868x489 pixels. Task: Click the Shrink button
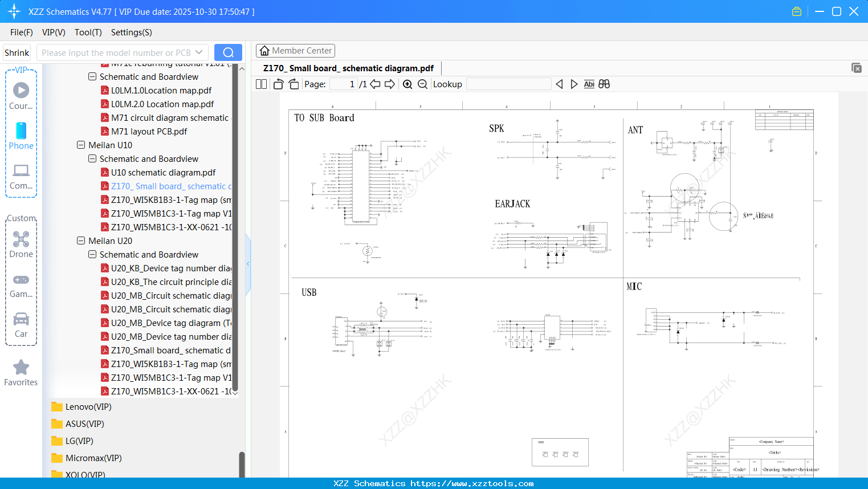pyautogui.click(x=17, y=52)
